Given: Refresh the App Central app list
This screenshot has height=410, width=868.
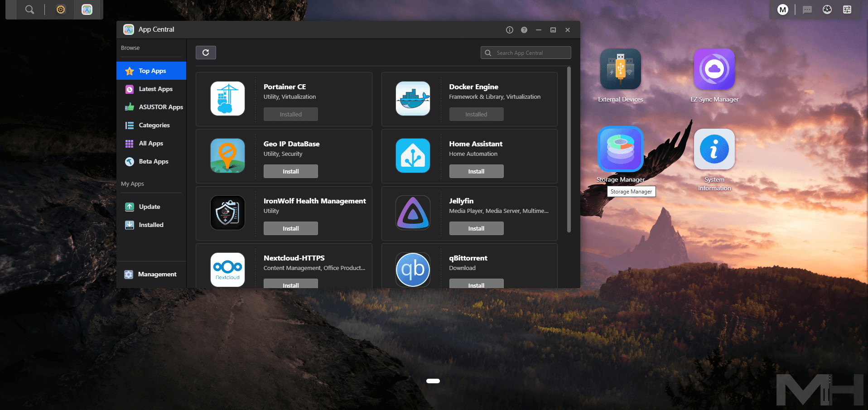Looking at the screenshot, I should pyautogui.click(x=206, y=53).
